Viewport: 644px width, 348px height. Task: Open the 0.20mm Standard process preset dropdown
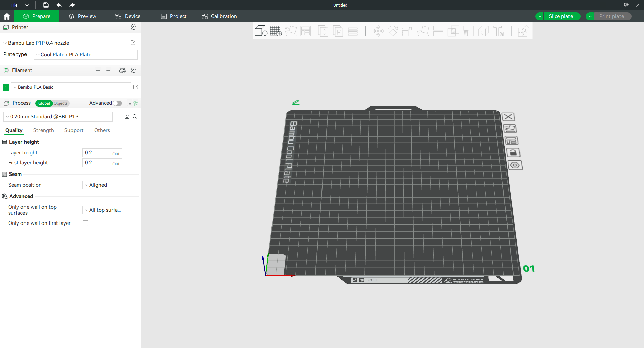coord(58,117)
